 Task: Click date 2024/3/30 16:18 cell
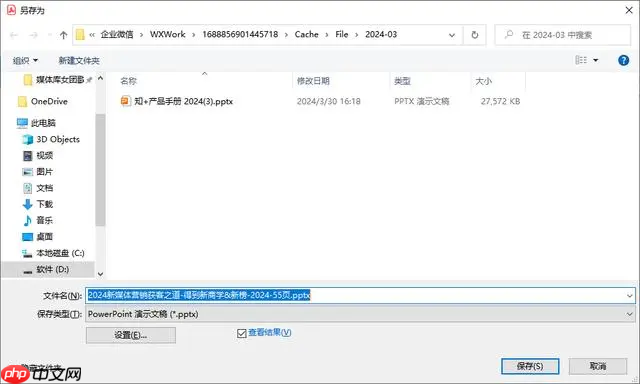pos(329,101)
